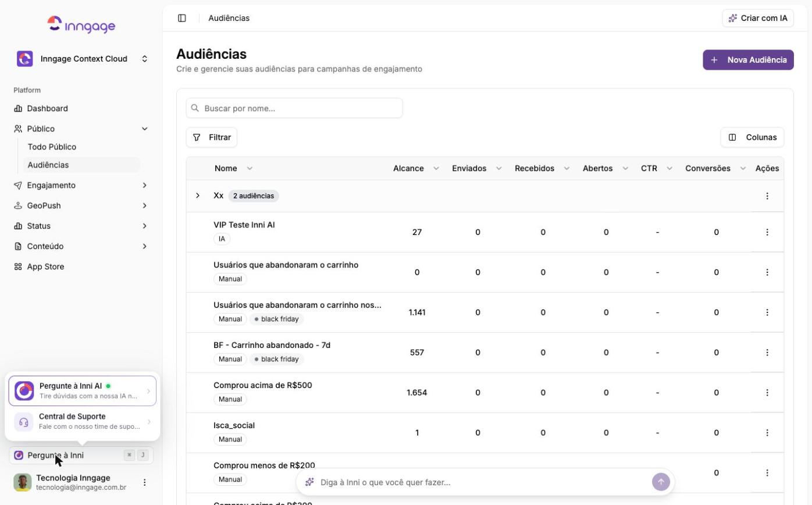The width and height of the screenshot is (812, 505).
Task: Open actions menu for Isca_social
Action: 767,433
